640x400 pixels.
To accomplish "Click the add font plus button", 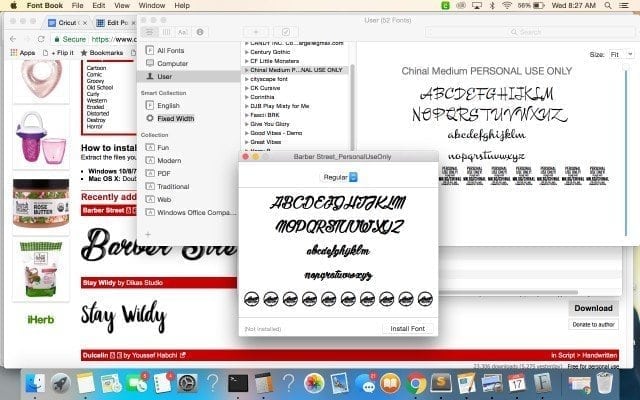I will (256, 32).
